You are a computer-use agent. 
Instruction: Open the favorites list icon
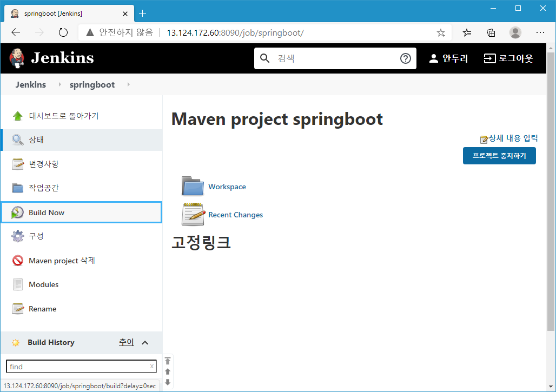click(467, 33)
